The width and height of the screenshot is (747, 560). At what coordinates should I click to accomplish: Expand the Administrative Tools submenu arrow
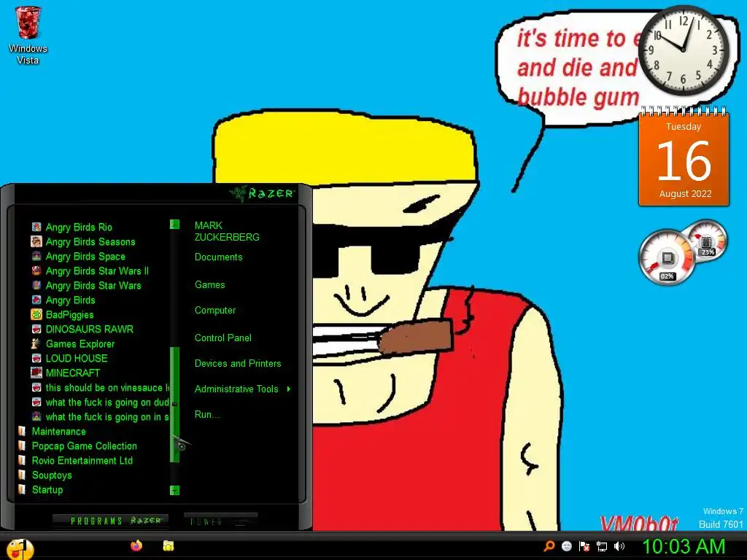[289, 389]
